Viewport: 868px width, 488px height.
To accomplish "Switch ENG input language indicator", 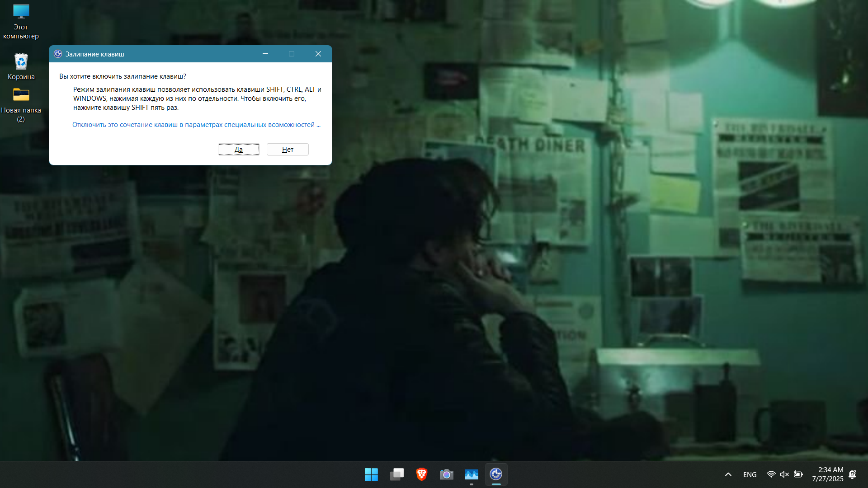I will coord(750,474).
